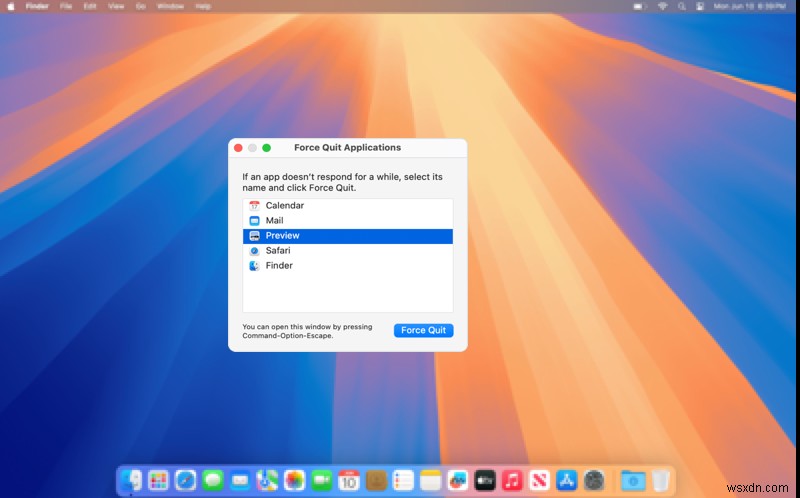
Task: Open Notes from the Dock
Action: pyautogui.click(x=431, y=481)
